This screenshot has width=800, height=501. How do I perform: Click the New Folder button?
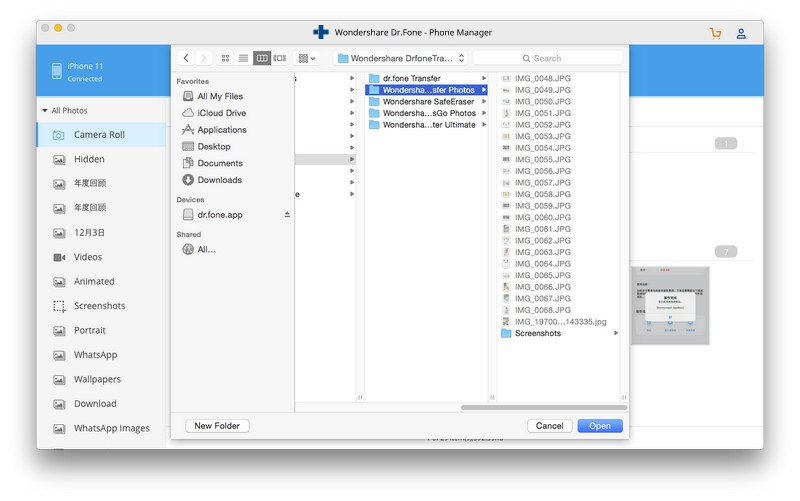(x=217, y=426)
